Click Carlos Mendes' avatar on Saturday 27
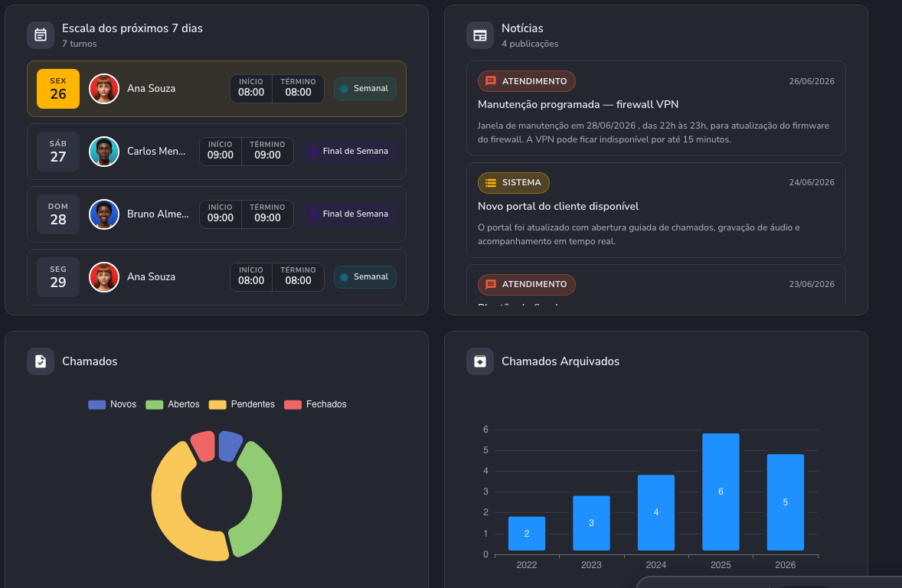Image resolution: width=902 pixels, height=588 pixels. click(104, 152)
